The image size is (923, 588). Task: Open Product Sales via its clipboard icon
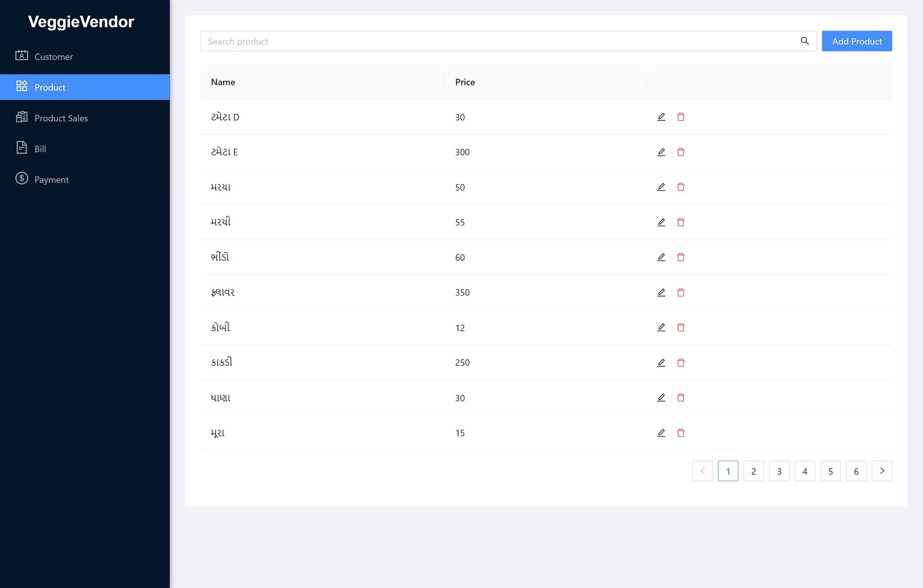[22, 117]
